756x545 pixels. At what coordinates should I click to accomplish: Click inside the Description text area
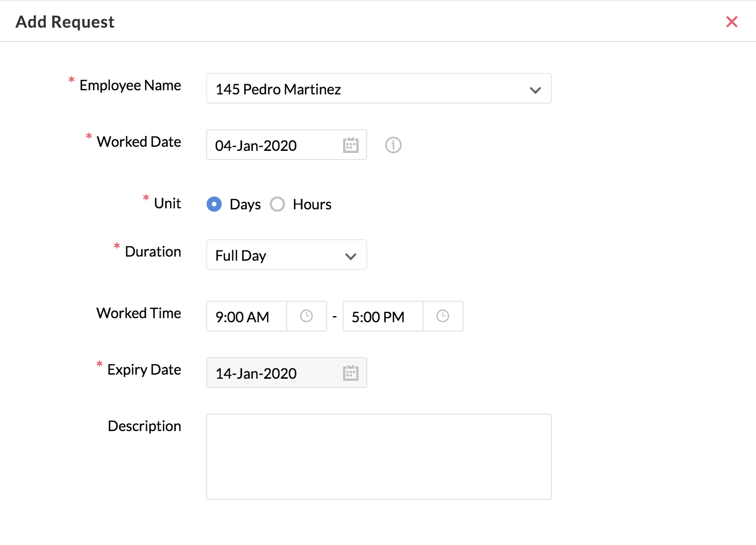click(x=379, y=457)
